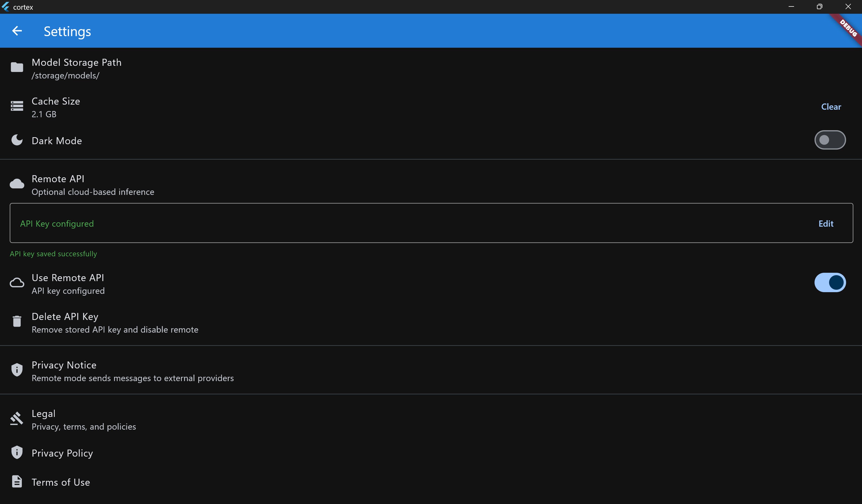
Task: Edit the configured API key
Action: tap(825, 224)
